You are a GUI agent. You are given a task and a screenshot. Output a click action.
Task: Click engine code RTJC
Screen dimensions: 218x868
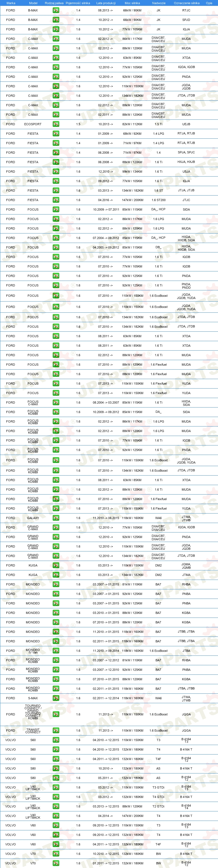point(186,10)
